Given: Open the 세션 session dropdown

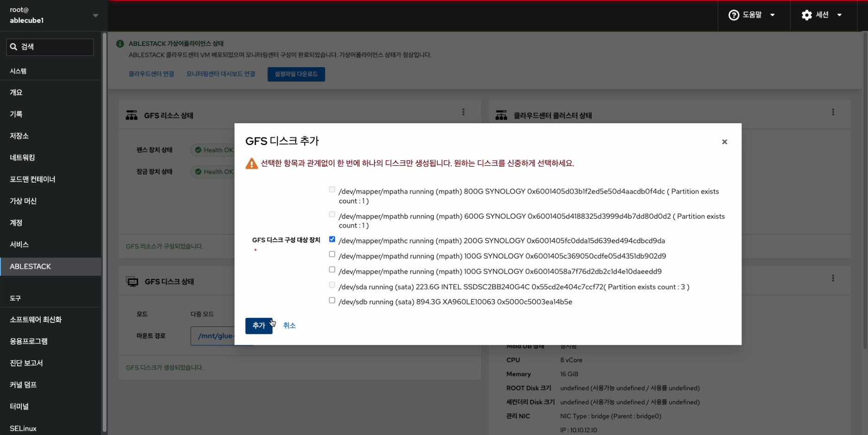Looking at the screenshot, I should (822, 15).
